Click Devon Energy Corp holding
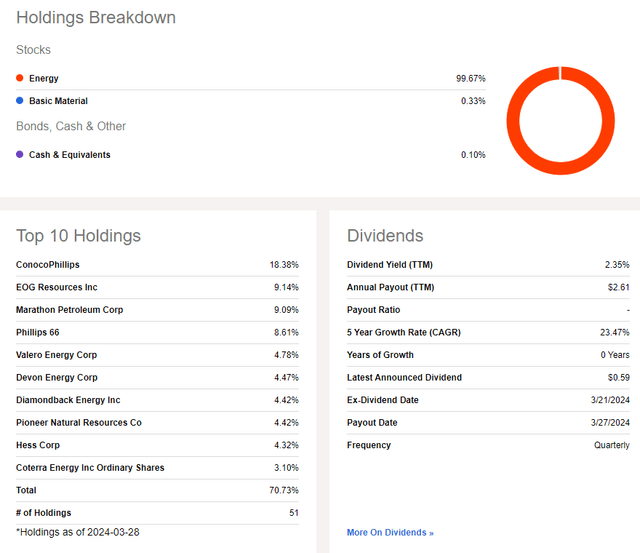The image size is (640, 553). (57, 378)
